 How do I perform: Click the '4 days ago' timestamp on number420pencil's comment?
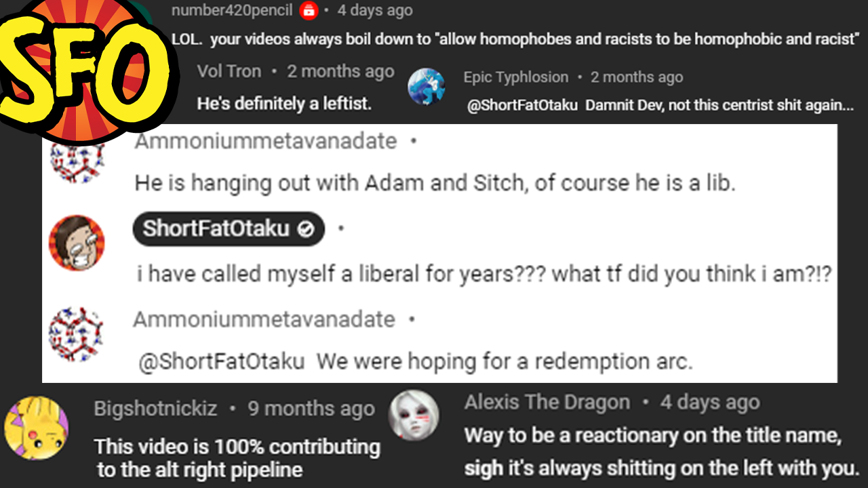375,11
